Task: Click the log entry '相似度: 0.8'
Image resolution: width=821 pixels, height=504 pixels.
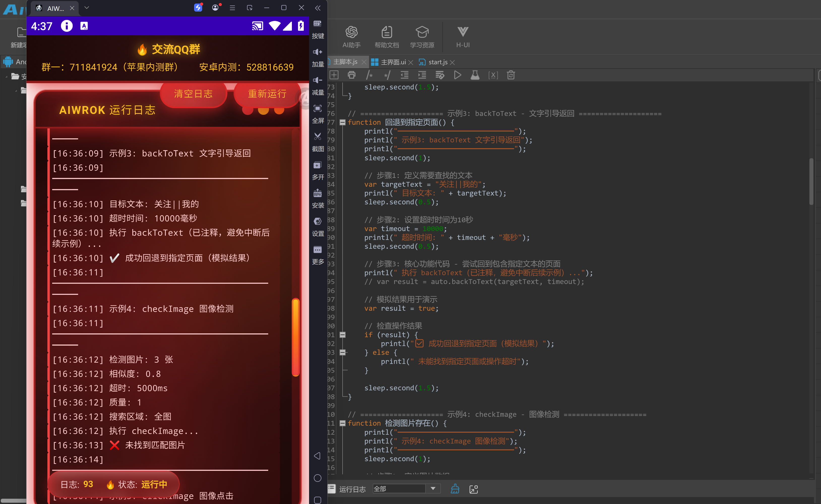Action: (135, 374)
